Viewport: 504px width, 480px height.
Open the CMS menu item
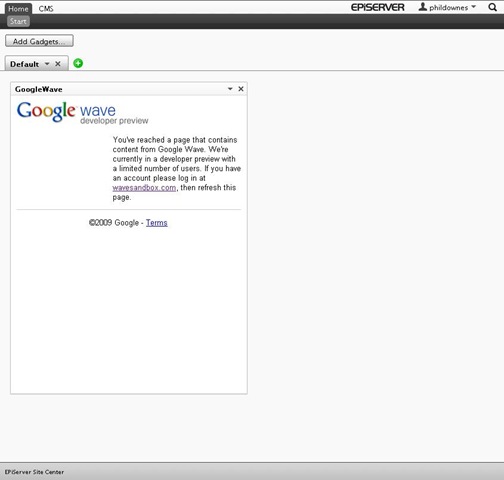pyautogui.click(x=46, y=9)
